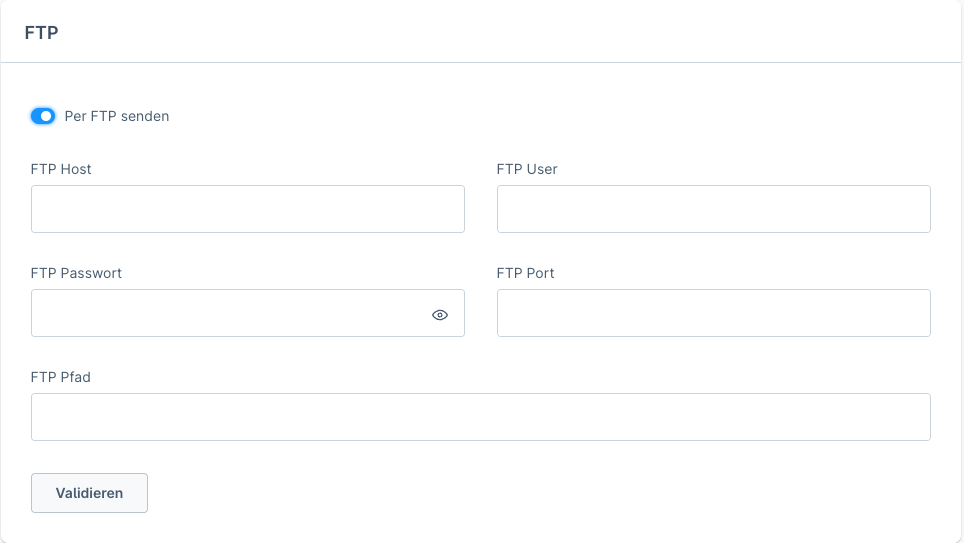964x543 pixels.
Task: Focus the FTP Pfad path field
Action: pos(480,417)
